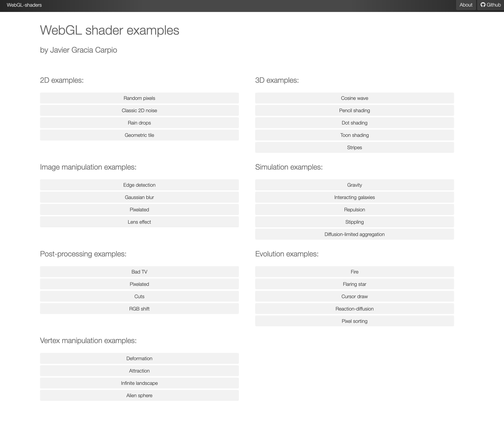Open the Interacting galaxies example
The width and height of the screenshot is (504, 422).
coord(354,197)
